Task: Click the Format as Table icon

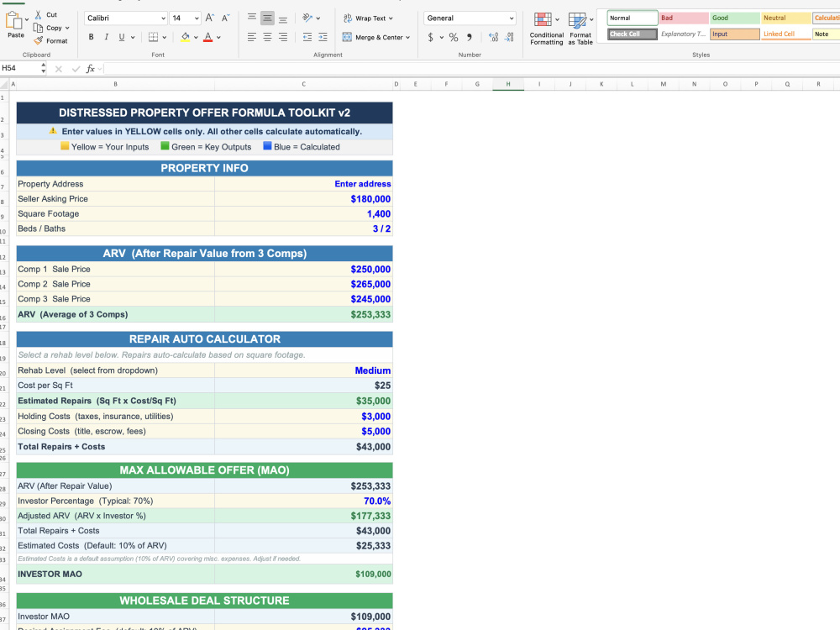Action: tap(577, 20)
